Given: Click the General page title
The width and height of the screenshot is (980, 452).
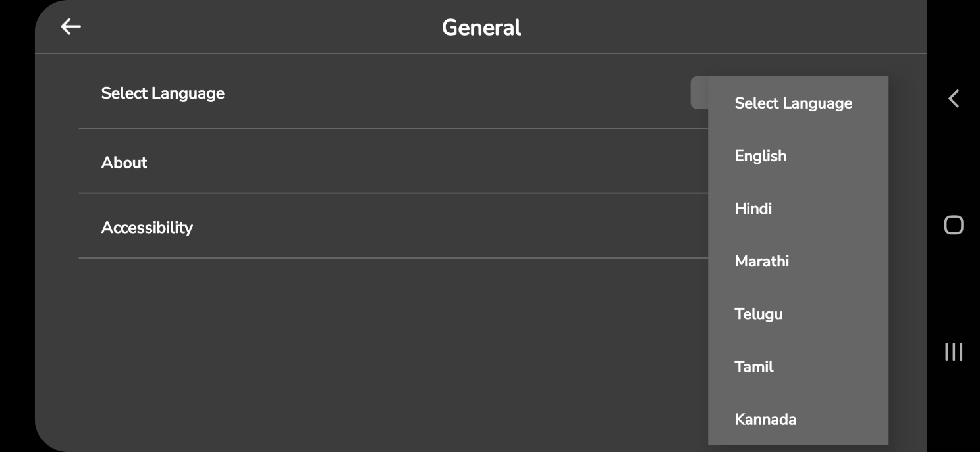Looking at the screenshot, I should pos(481,28).
